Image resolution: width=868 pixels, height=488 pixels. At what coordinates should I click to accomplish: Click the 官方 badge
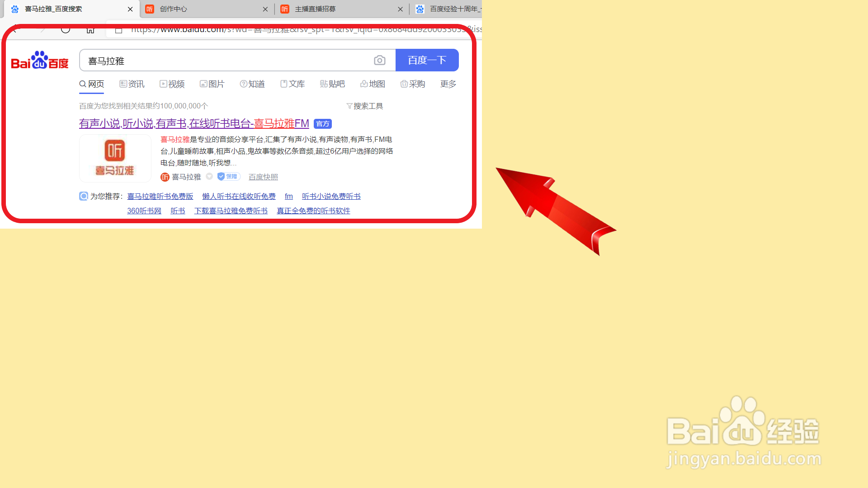pos(323,124)
